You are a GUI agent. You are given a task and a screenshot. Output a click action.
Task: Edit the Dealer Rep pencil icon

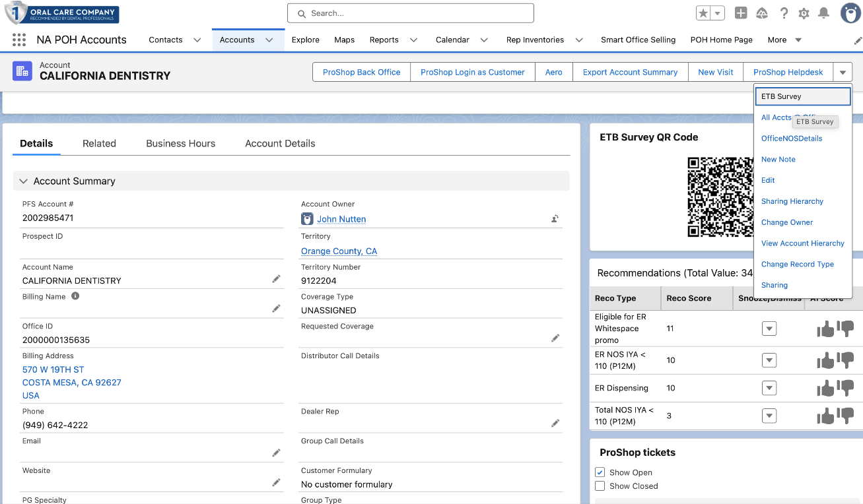tap(555, 423)
